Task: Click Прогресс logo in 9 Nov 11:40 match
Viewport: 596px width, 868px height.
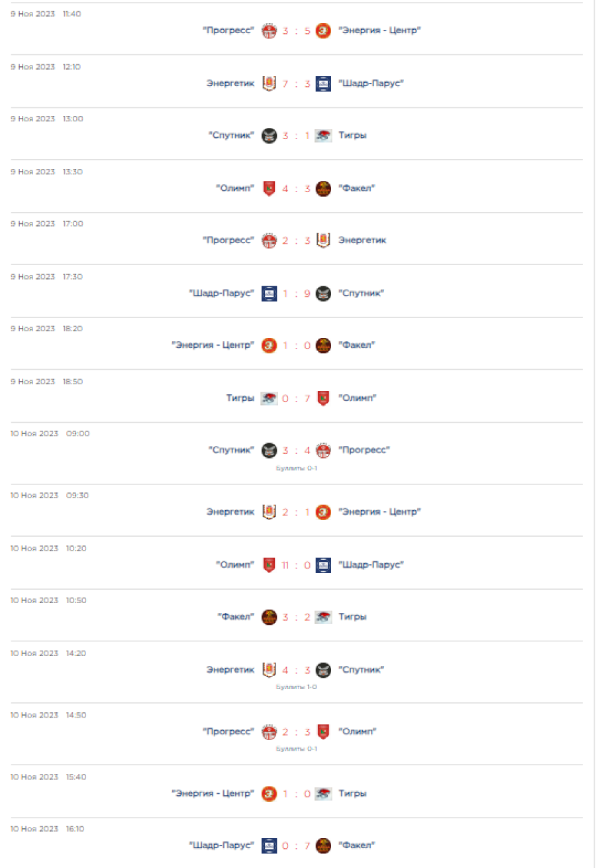Action: [x=269, y=30]
